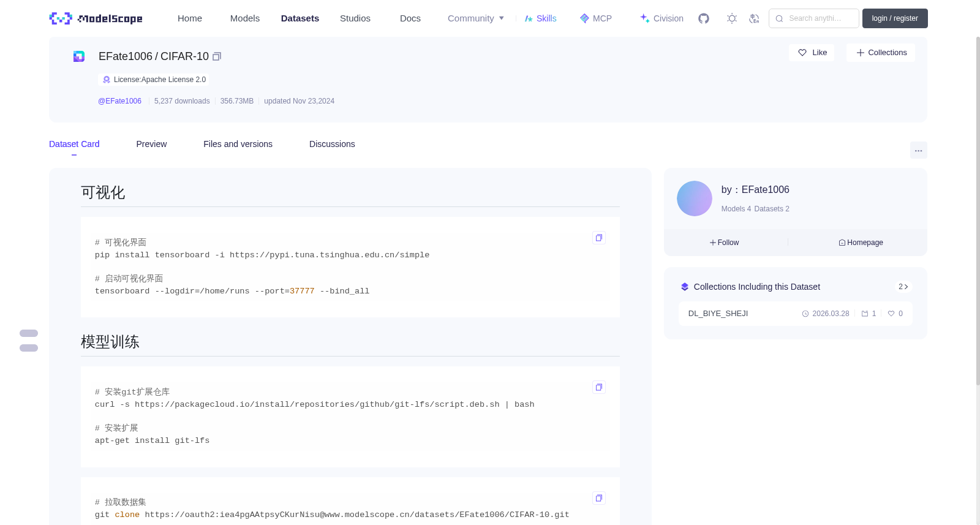The height and width of the screenshot is (525, 980).
Task: Copy the tensorboard code block
Action: 599,238
